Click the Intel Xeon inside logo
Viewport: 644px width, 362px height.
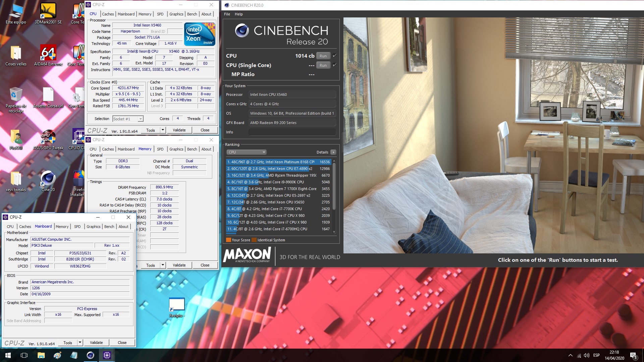pyautogui.click(x=200, y=34)
